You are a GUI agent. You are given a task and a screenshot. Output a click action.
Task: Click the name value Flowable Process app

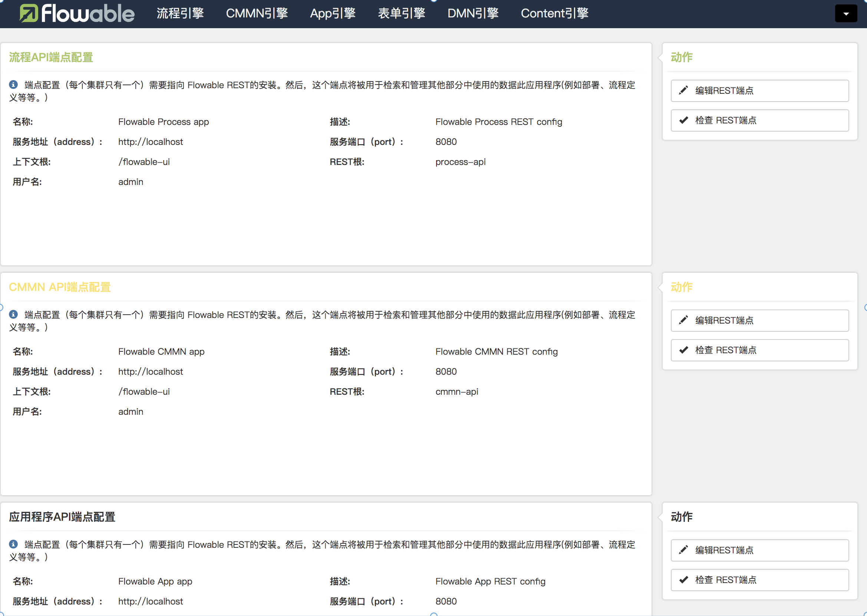pyautogui.click(x=164, y=122)
